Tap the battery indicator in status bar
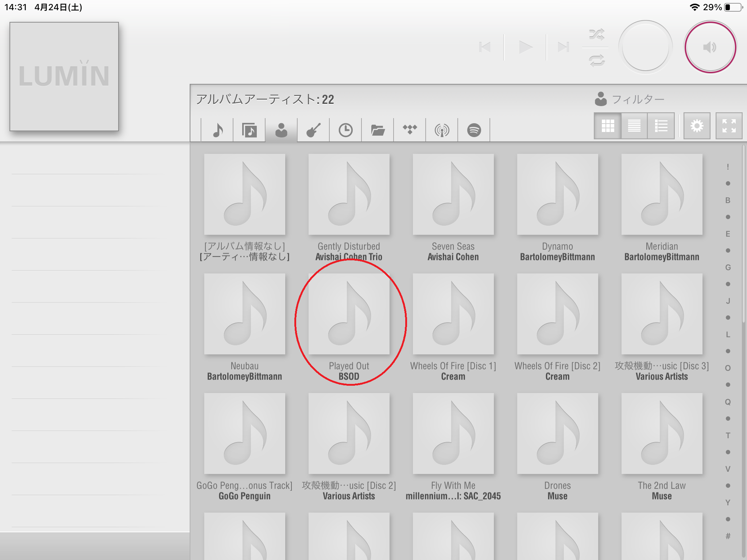 pyautogui.click(x=733, y=7)
